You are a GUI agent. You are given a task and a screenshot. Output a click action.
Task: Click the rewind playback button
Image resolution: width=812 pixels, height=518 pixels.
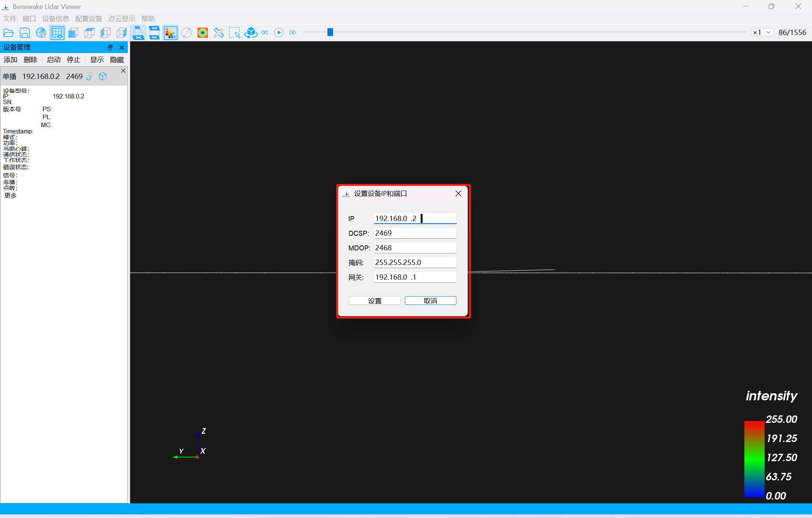pyautogui.click(x=265, y=33)
